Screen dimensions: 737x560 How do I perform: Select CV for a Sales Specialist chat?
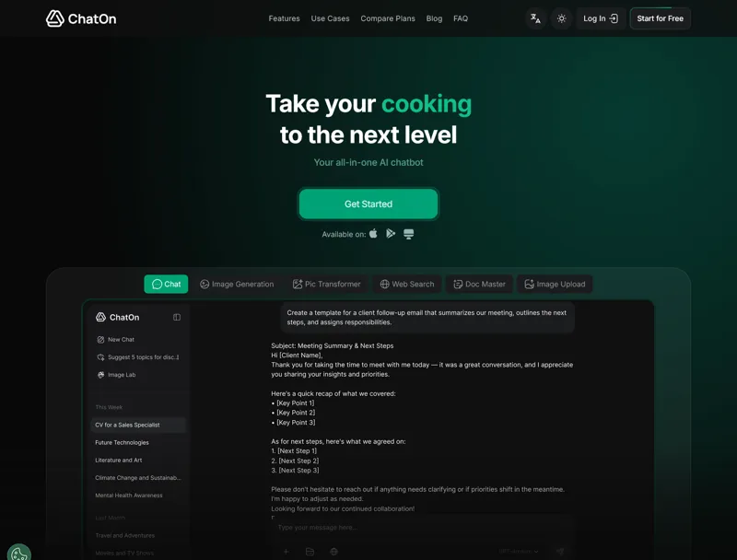(137, 425)
